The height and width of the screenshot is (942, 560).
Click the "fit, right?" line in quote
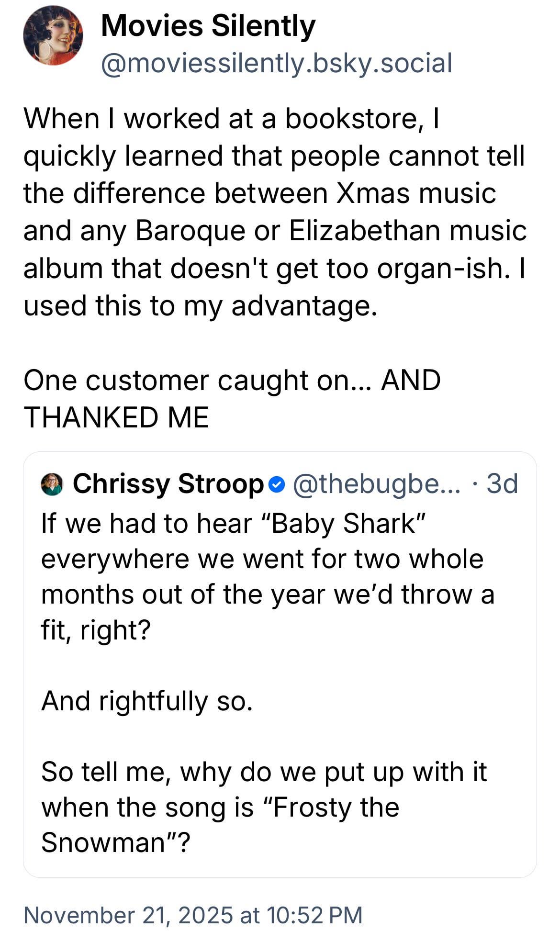(96, 630)
